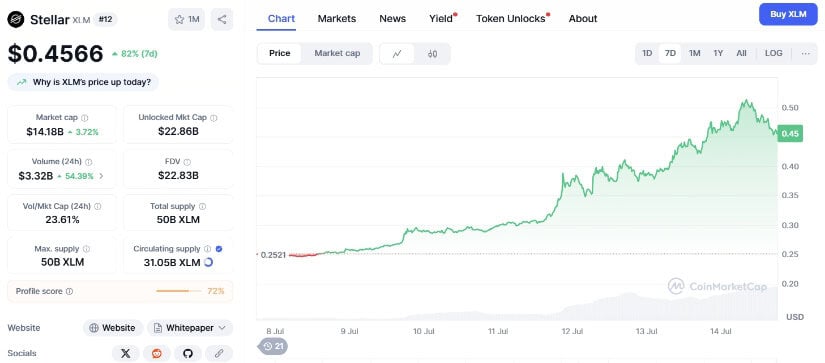Add Stellar to watchlist with star button
The height and width of the screenshot is (363, 825).
point(186,19)
